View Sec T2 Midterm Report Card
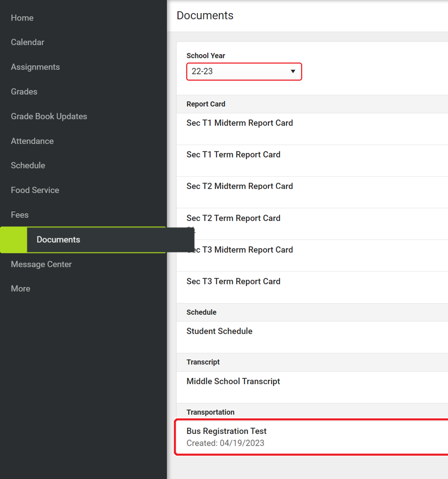 click(x=240, y=186)
